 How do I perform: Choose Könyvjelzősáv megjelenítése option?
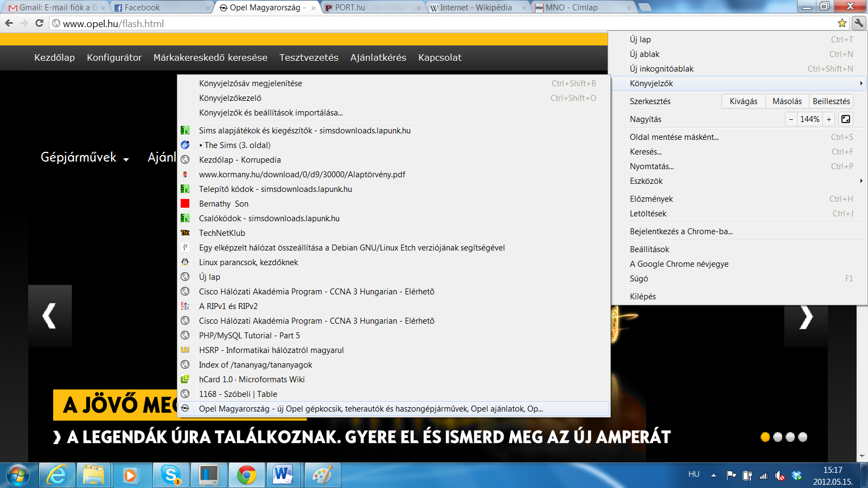coord(393,84)
